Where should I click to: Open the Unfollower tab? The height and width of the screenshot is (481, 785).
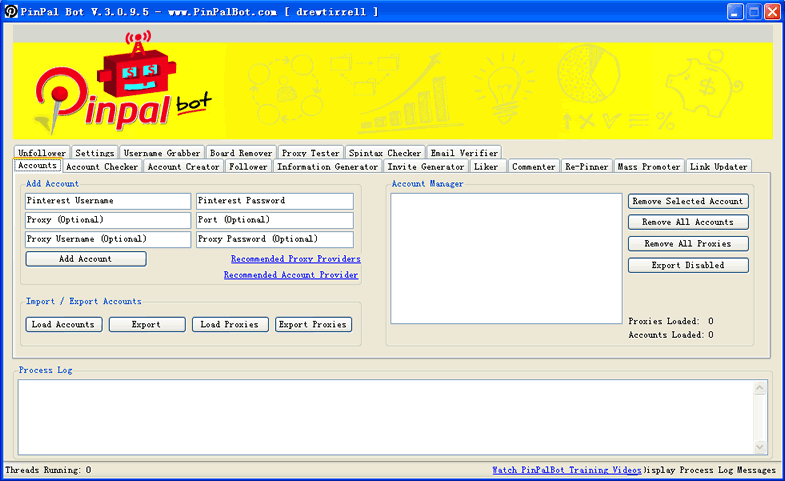coord(42,153)
